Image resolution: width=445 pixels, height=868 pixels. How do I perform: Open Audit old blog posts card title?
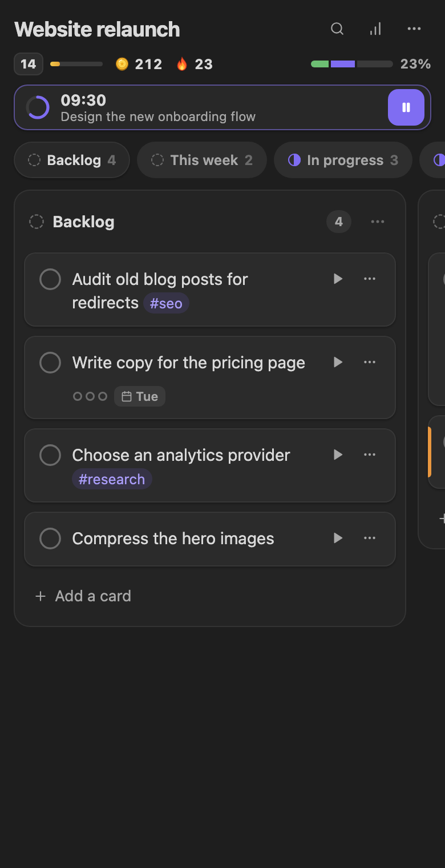click(160, 291)
